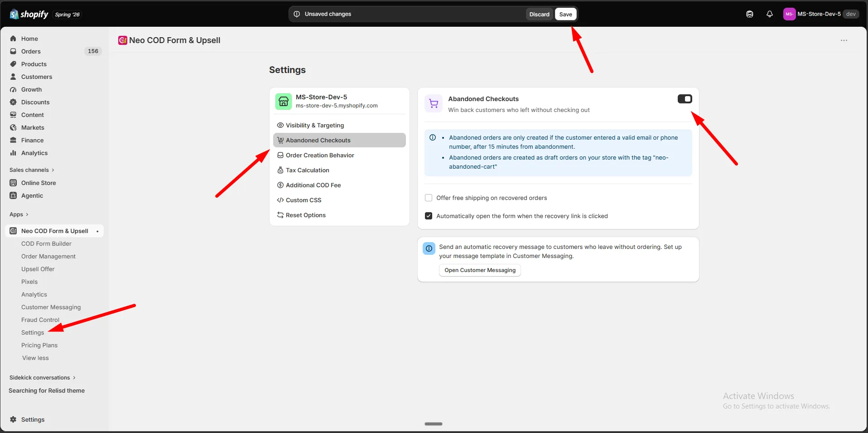Click the purple cart icon beside Abandoned Checkouts

click(434, 103)
